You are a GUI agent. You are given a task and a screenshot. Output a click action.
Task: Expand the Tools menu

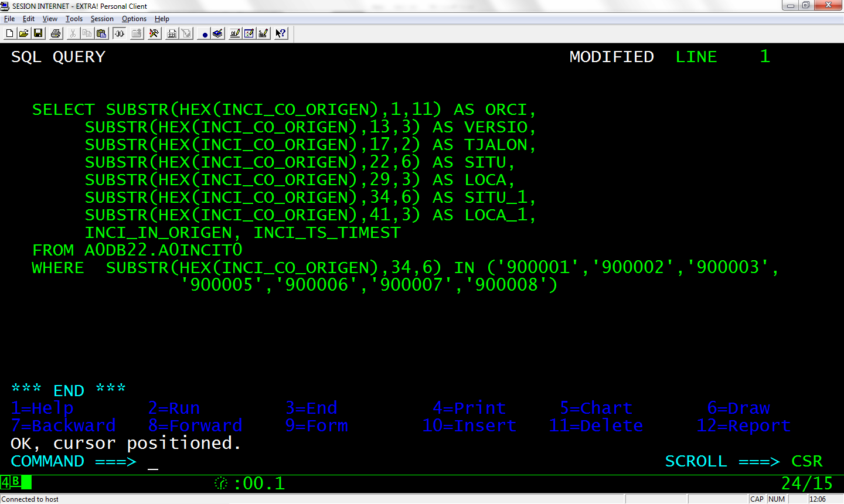click(74, 18)
